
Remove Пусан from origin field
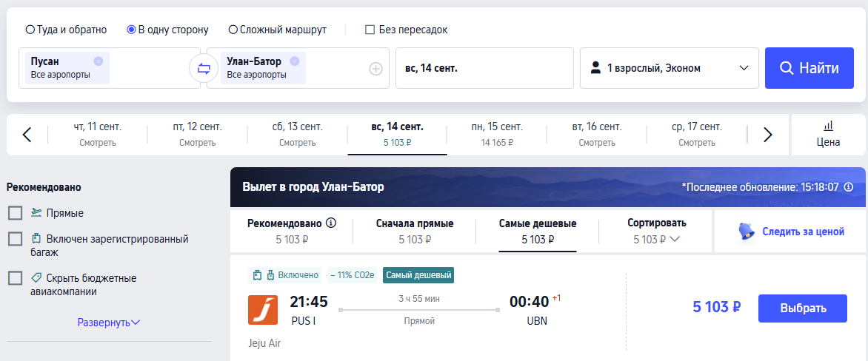(99, 61)
